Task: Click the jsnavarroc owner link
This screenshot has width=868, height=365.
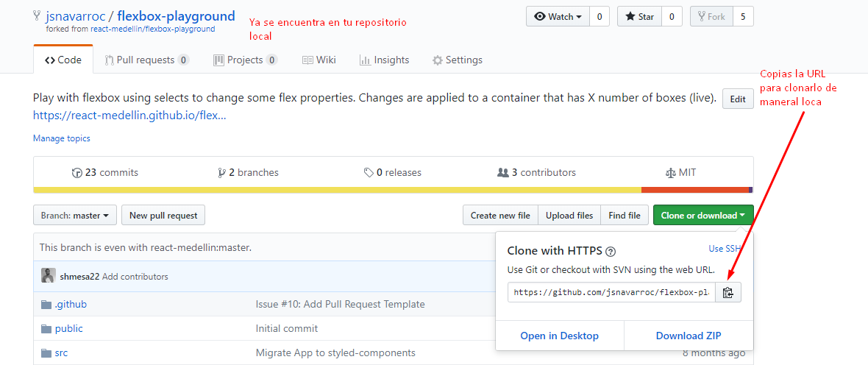Action: click(75, 16)
